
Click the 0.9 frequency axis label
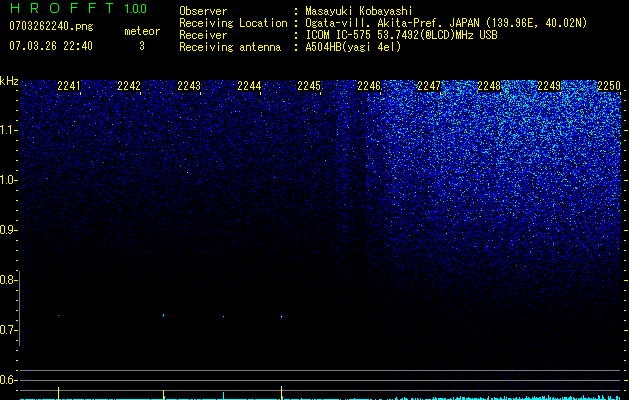7,230
